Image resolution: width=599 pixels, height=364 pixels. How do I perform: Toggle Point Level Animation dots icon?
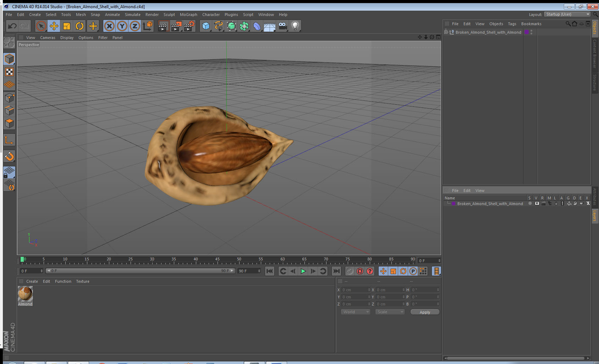pyautogui.click(x=423, y=271)
